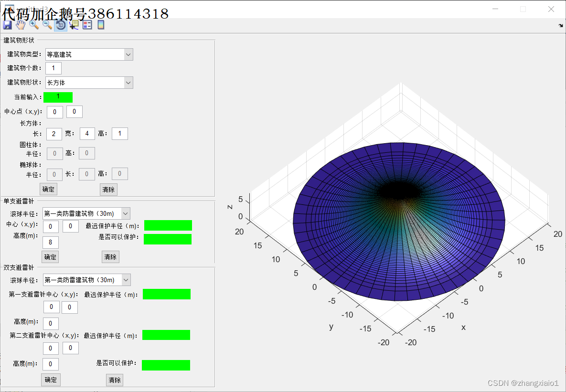The height and width of the screenshot is (392, 566).
Task: Click the single rod center y field
Action: 71,226
